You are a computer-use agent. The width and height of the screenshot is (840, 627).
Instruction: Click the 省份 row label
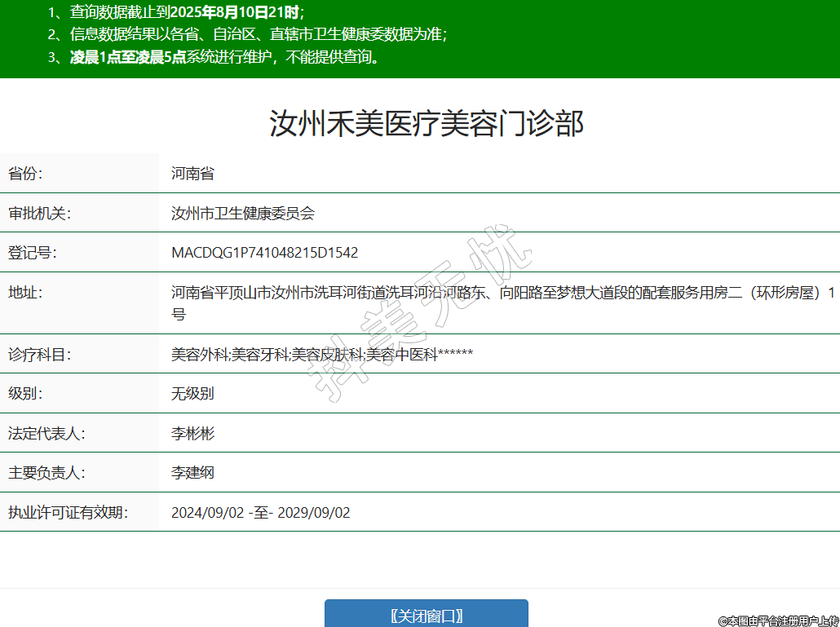click(25, 173)
